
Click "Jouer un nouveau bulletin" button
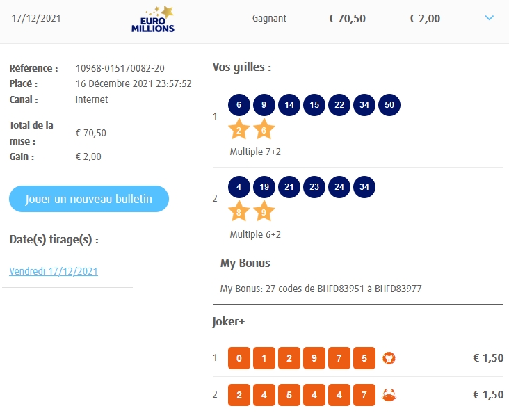pyautogui.click(x=89, y=199)
